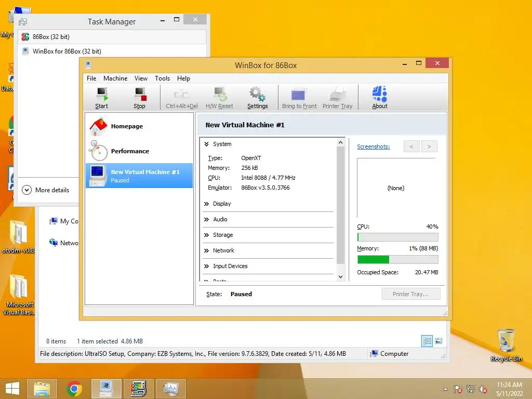The width and height of the screenshot is (532, 399).
Task: Click the Memory value 256 kB
Action: (x=249, y=168)
